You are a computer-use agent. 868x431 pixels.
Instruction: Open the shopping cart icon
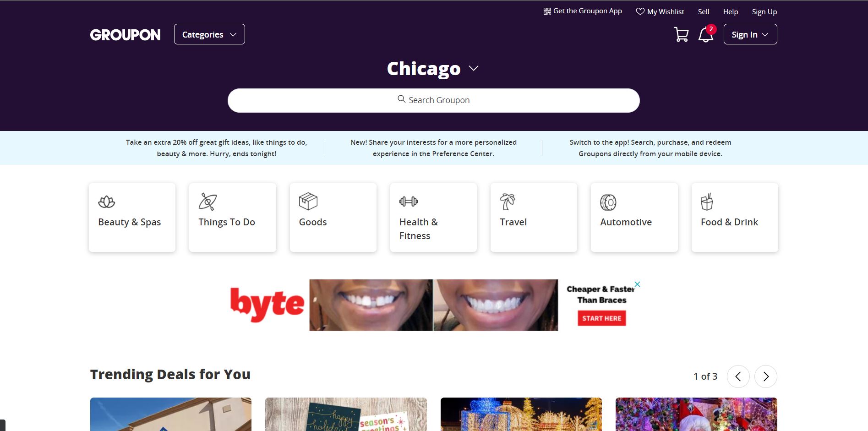point(681,34)
